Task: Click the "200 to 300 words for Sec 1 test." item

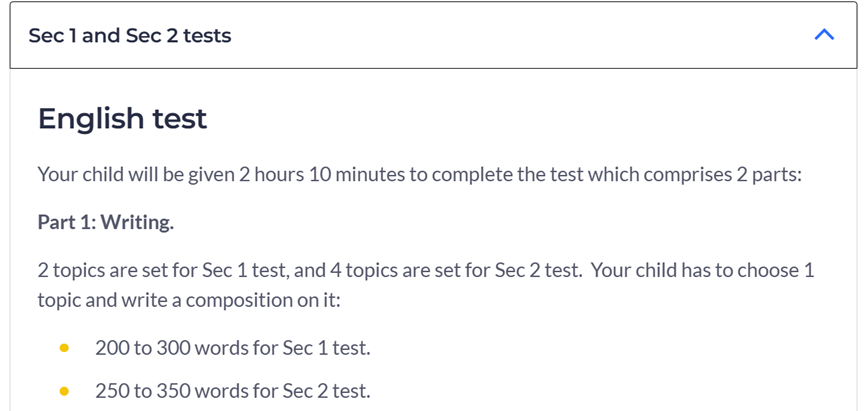Action: 233,348
